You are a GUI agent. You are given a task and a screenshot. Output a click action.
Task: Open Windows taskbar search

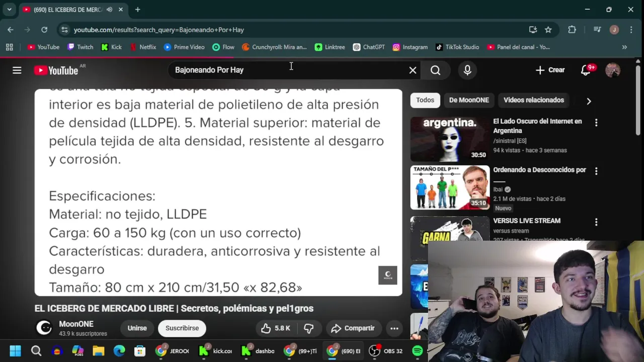click(x=36, y=351)
